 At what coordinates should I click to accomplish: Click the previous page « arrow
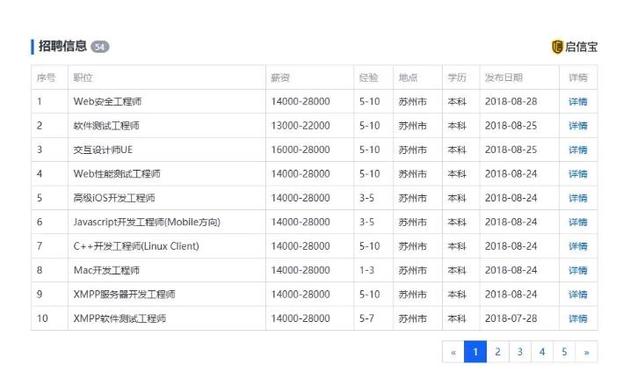click(453, 352)
